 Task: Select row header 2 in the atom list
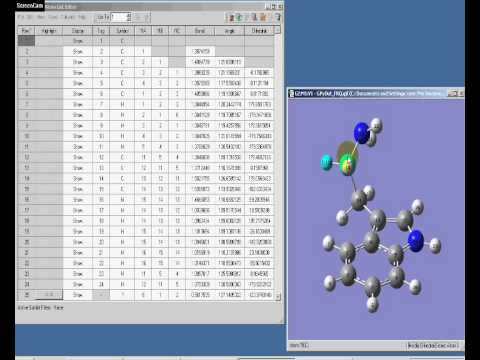click(x=26, y=51)
